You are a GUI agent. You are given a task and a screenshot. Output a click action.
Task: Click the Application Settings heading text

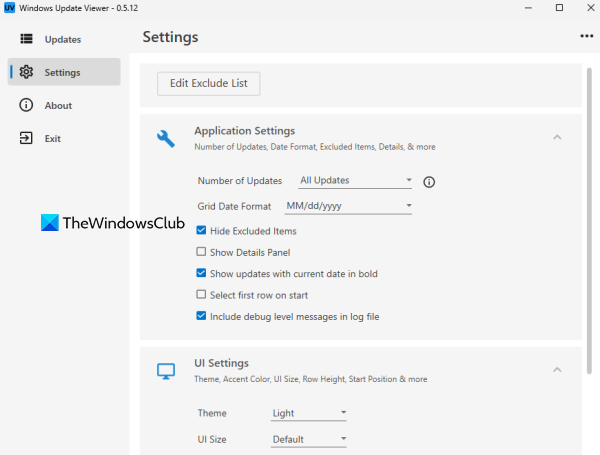pyautogui.click(x=245, y=131)
